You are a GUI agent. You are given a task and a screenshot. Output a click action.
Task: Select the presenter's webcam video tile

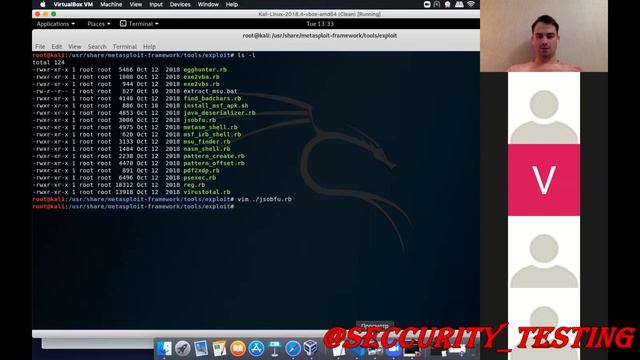[x=544, y=36]
